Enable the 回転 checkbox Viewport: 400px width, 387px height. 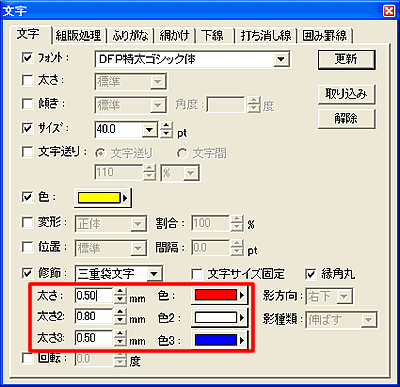pyautogui.click(x=27, y=358)
